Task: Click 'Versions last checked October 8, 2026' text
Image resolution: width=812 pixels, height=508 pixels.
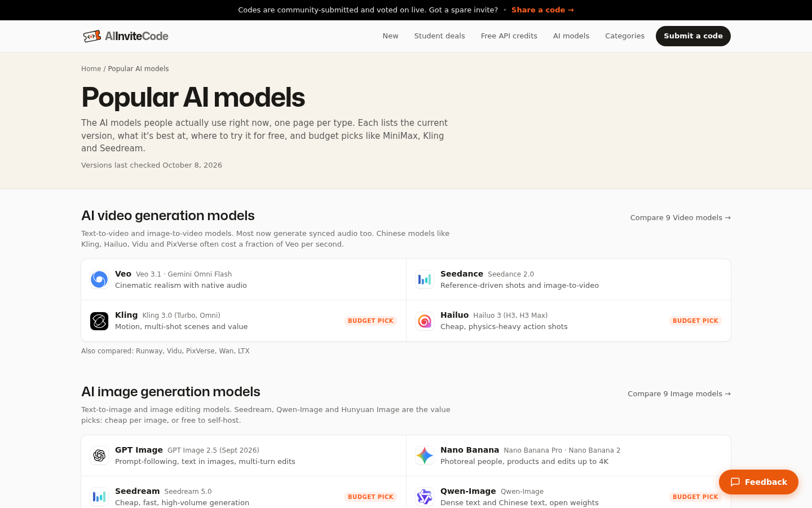Action: 152,165
